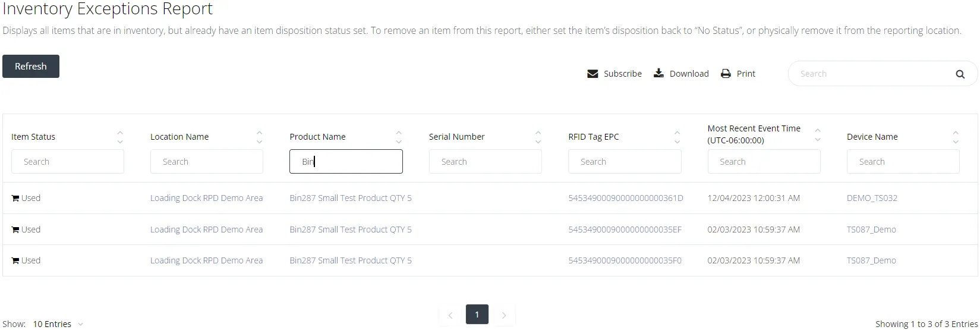980x330 pixels.
Task: Open the Print text link
Action: click(x=746, y=74)
